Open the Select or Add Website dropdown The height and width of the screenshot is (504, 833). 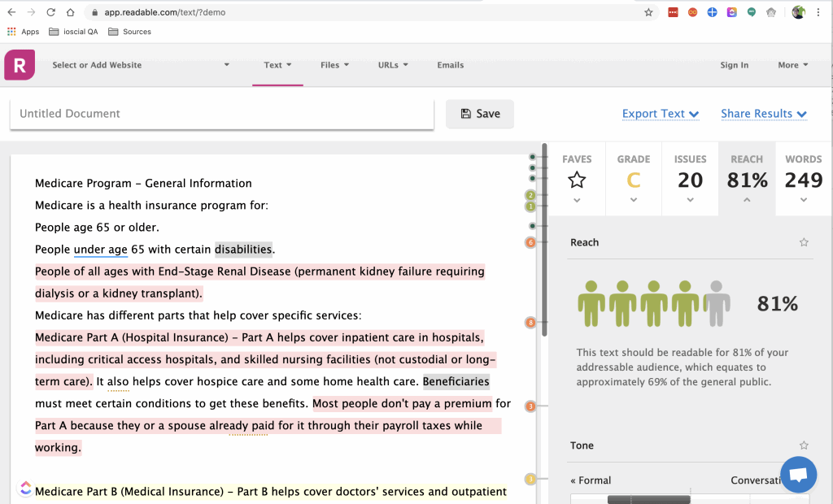pos(141,65)
